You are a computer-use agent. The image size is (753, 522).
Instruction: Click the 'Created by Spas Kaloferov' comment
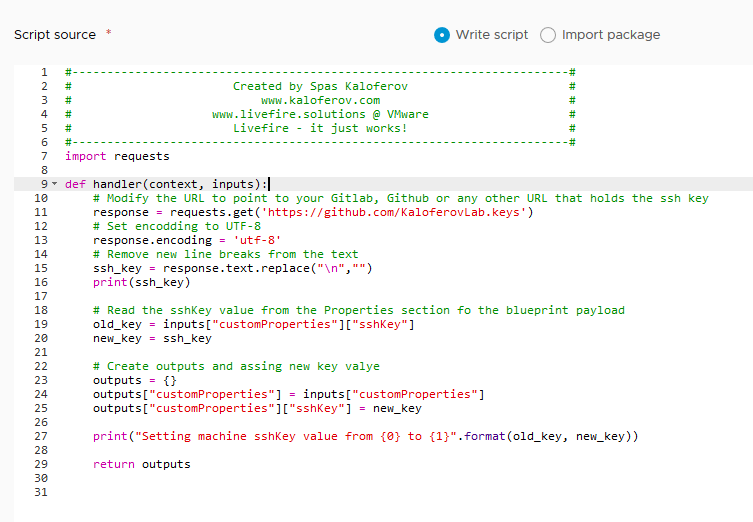(x=320, y=86)
